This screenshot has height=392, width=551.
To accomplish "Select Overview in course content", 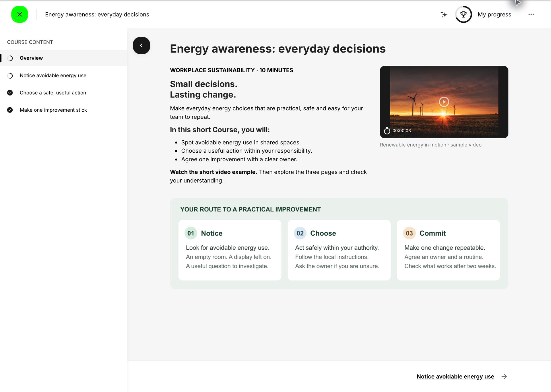I will coord(64,58).
